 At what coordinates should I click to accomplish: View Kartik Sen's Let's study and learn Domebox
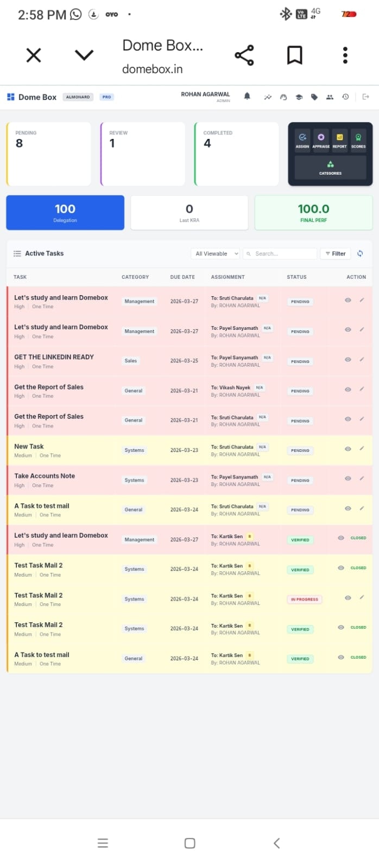point(341,538)
